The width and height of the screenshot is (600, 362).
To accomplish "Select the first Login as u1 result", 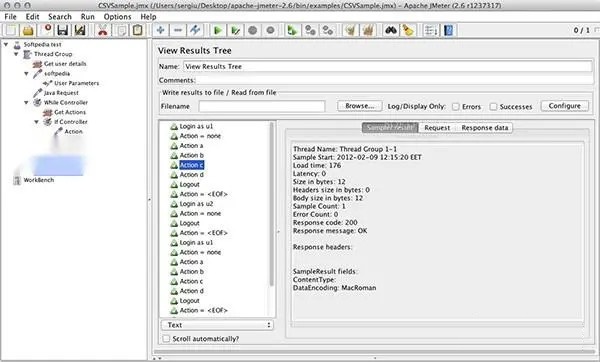I will click(196, 126).
